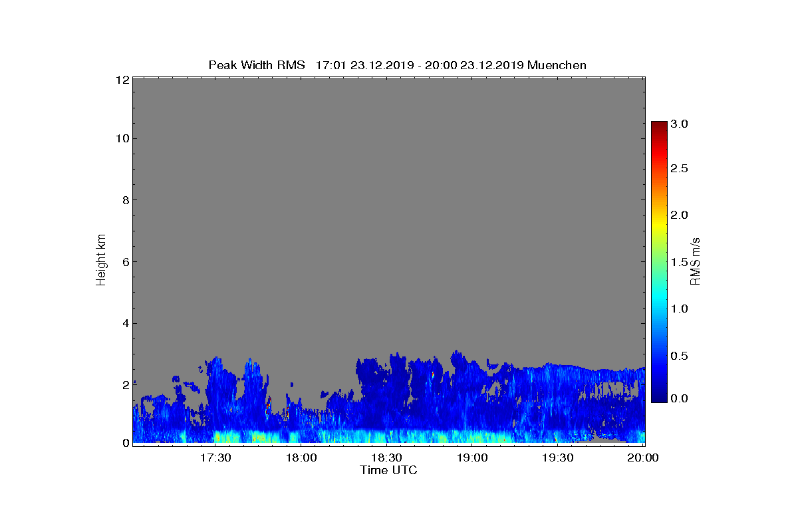Click the 'Height km' axis label

pos(101,261)
